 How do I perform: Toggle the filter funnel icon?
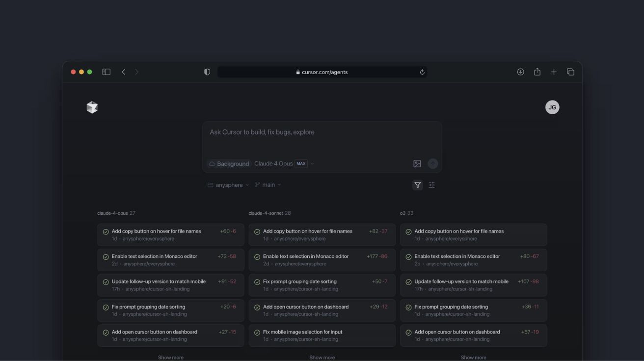(x=417, y=185)
